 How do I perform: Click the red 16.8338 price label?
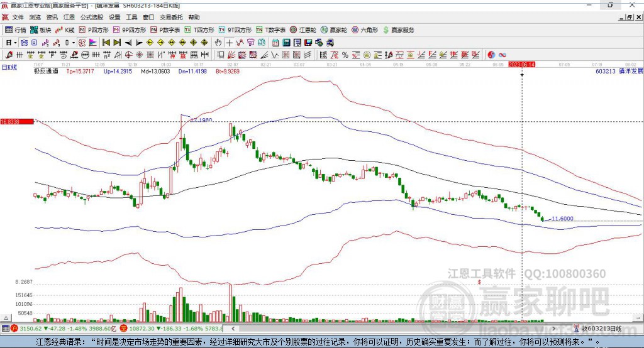[17, 121]
